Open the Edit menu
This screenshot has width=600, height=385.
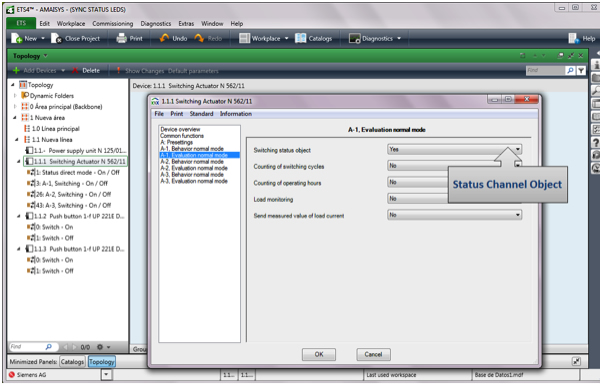point(44,24)
